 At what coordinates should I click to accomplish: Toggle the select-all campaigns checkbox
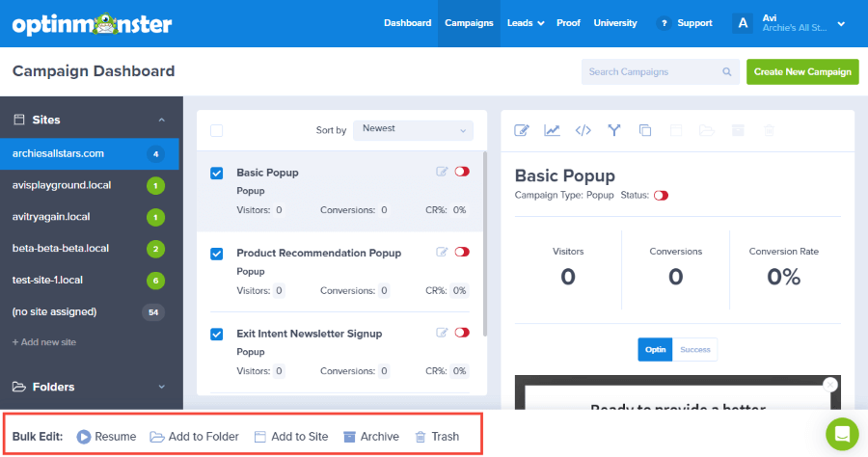click(x=216, y=130)
